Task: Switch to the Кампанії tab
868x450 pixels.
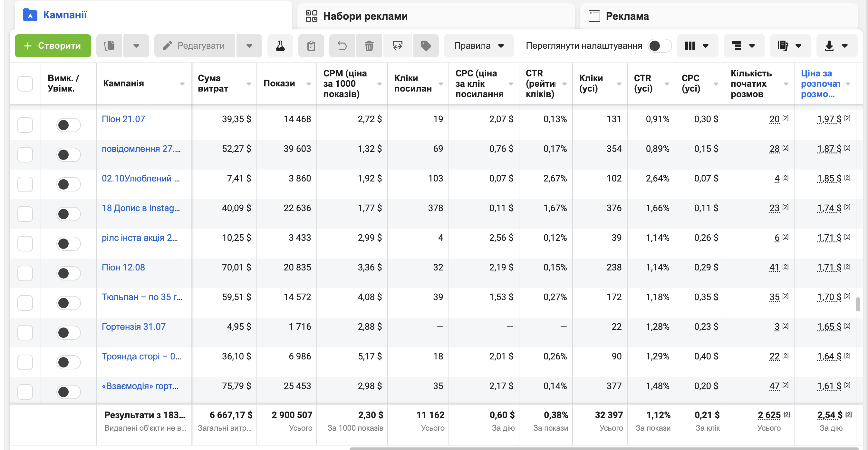Action: (153, 15)
